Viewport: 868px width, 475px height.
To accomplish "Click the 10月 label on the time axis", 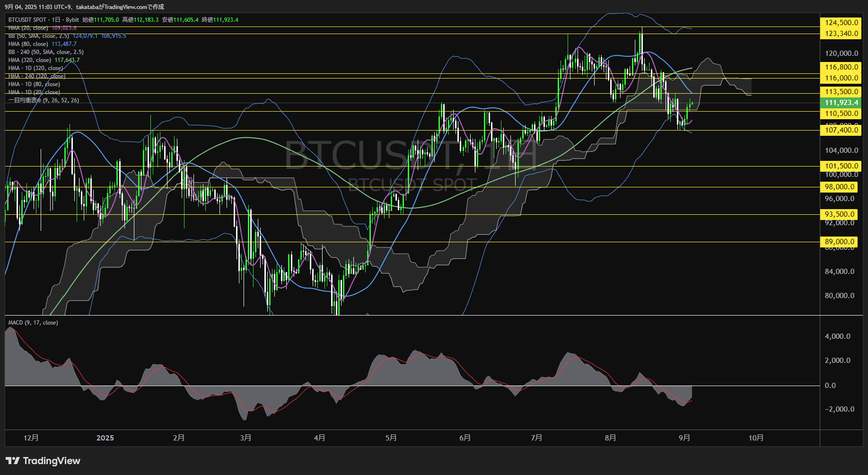I will pyautogui.click(x=756, y=438).
